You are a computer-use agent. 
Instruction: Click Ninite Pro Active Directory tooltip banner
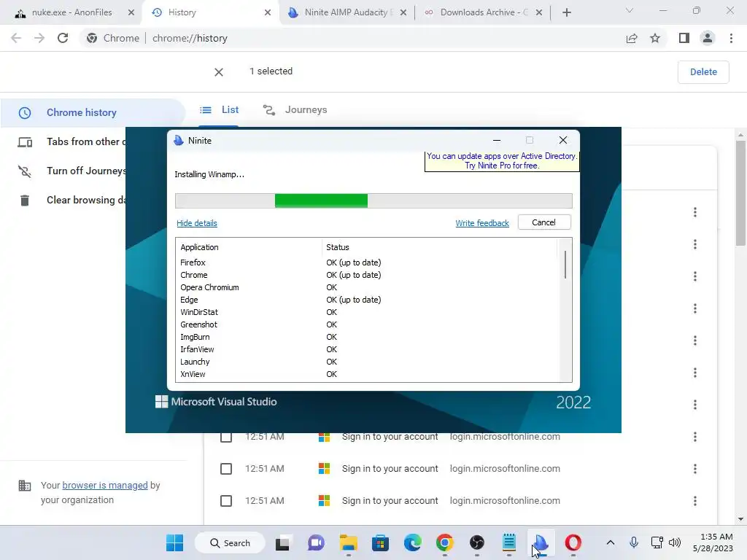[x=502, y=161]
